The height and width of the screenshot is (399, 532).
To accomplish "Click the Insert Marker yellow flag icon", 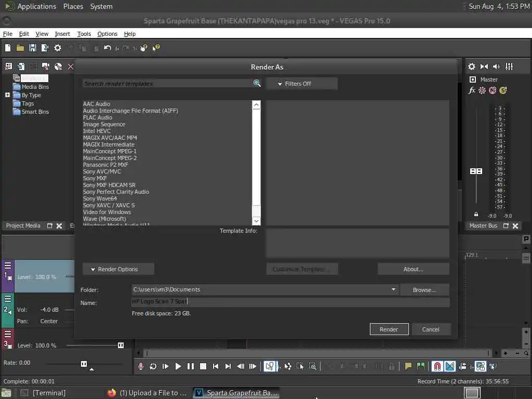I will pos(408,366).
